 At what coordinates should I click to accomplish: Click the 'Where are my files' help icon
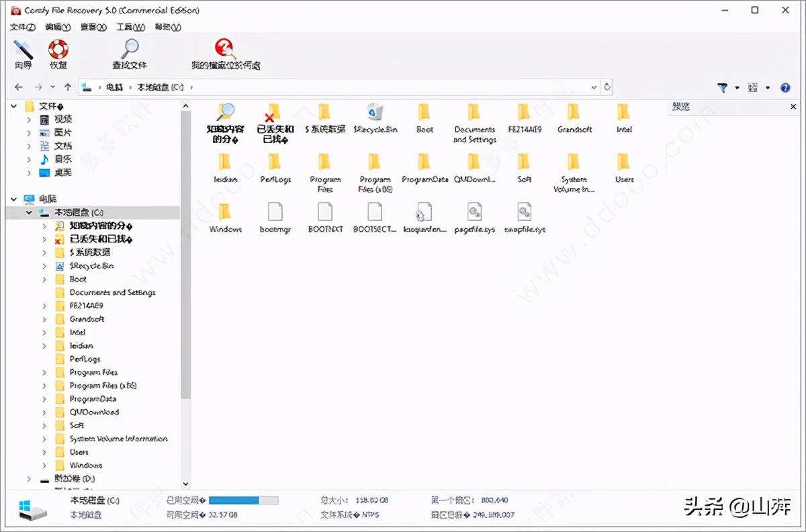[x=224, y=48]
